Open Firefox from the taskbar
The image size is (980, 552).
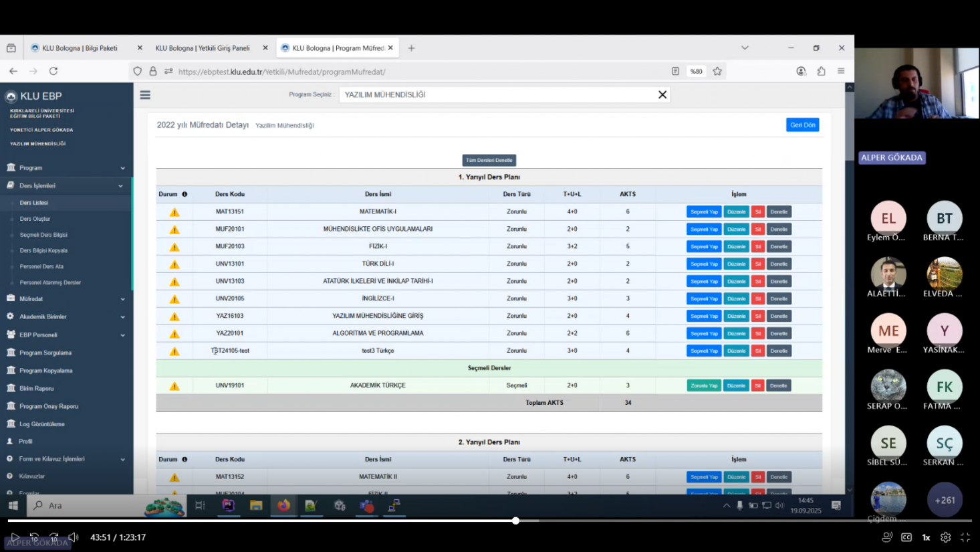point(284,506)
